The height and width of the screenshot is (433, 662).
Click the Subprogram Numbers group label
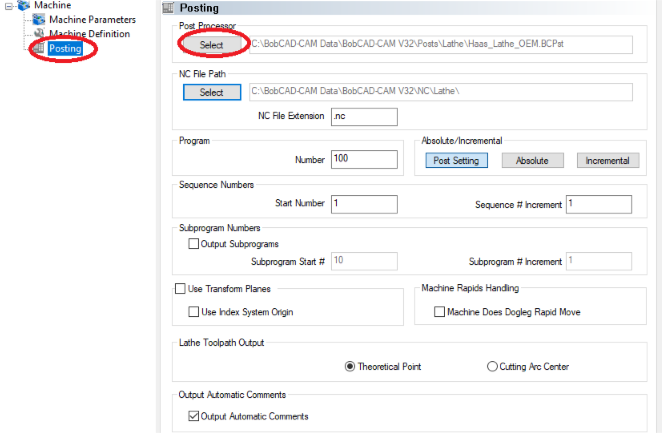click(220, 228)
